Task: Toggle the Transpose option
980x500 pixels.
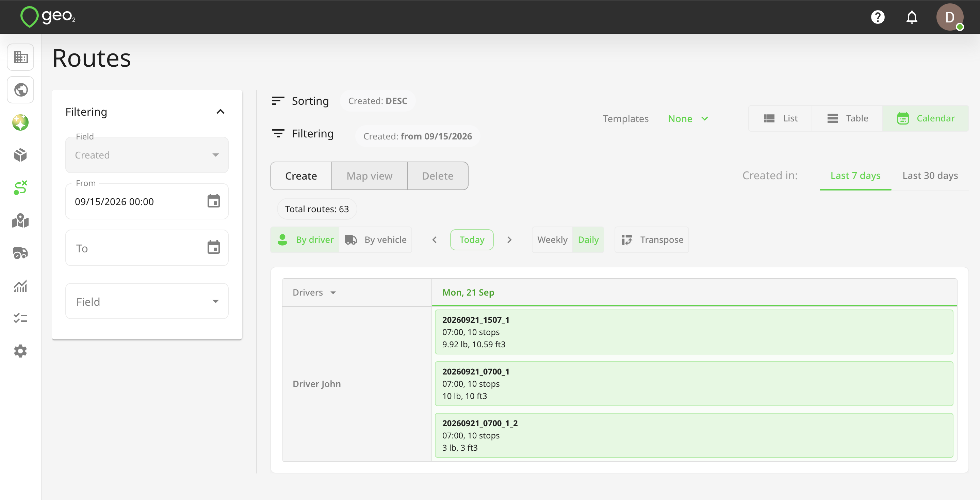Action: (x=652, y=239)
